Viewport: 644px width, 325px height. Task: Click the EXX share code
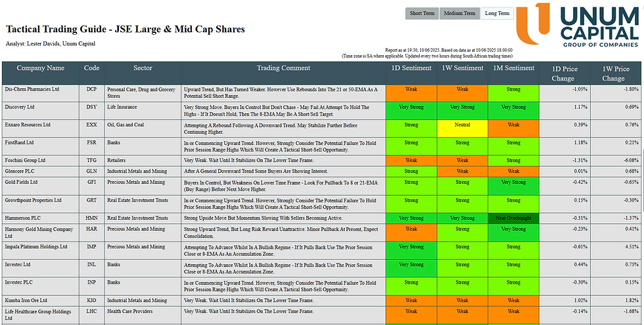(x=91, y=125)
